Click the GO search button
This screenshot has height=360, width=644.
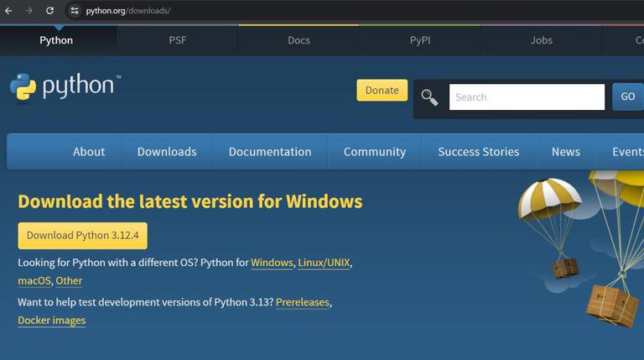(628, 97)
